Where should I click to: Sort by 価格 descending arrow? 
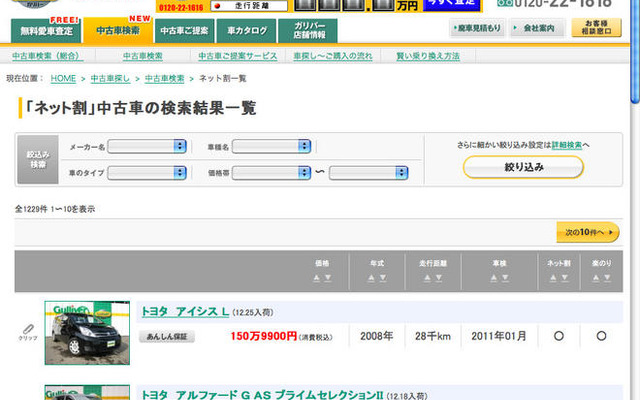point(328,278)
